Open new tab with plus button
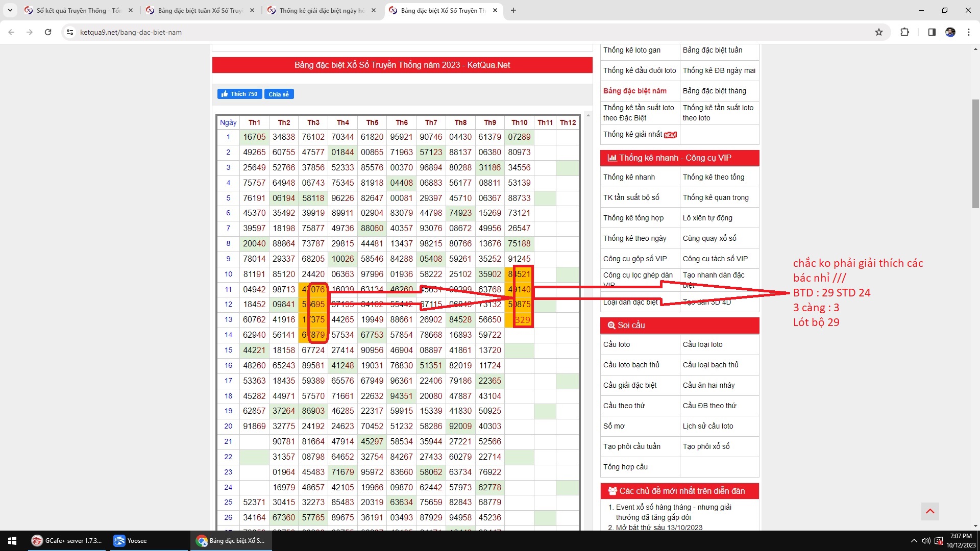Viewport: 980px width, 551px height. 513,10
